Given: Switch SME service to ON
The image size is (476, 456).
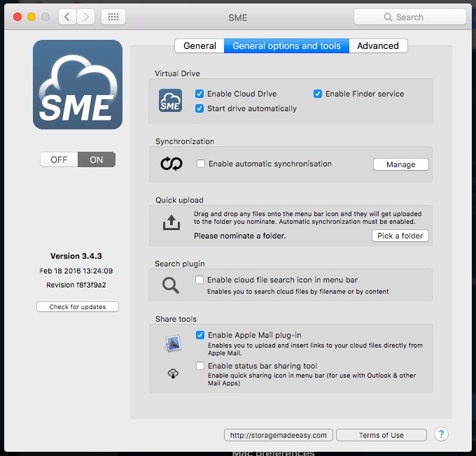Looking at the screenshot, I should point(97,159).
